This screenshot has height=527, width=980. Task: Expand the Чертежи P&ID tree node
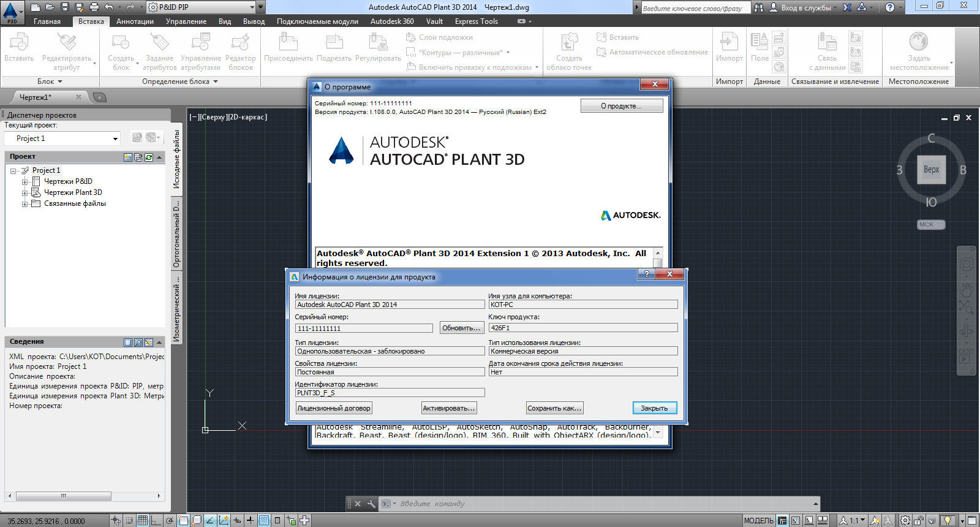point(24,182)
